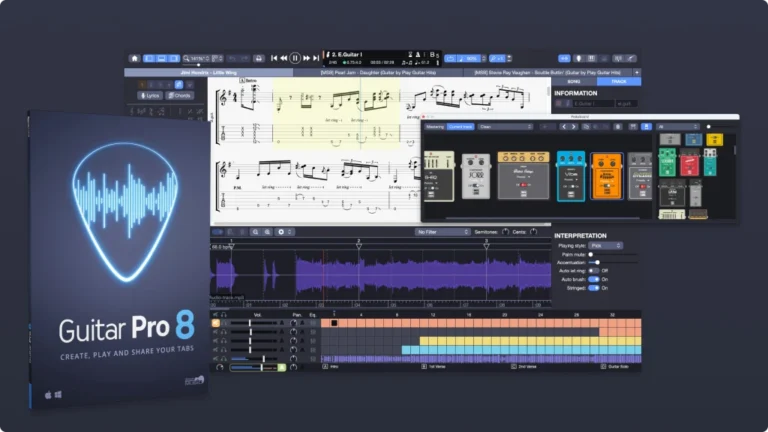This screenshot has height=432, width=768.
Task: Select the yellow effect in library top row
Action: 715,140
